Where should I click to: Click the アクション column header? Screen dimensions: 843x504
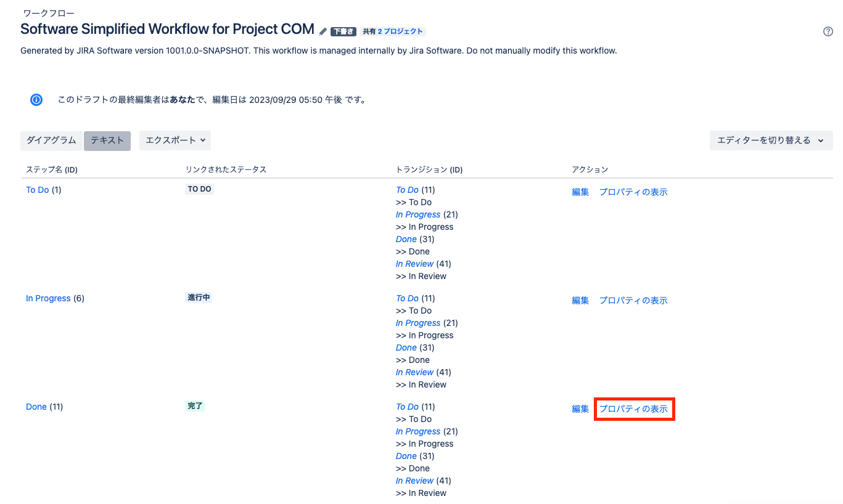pyautogui.click(x=590, y=169)
